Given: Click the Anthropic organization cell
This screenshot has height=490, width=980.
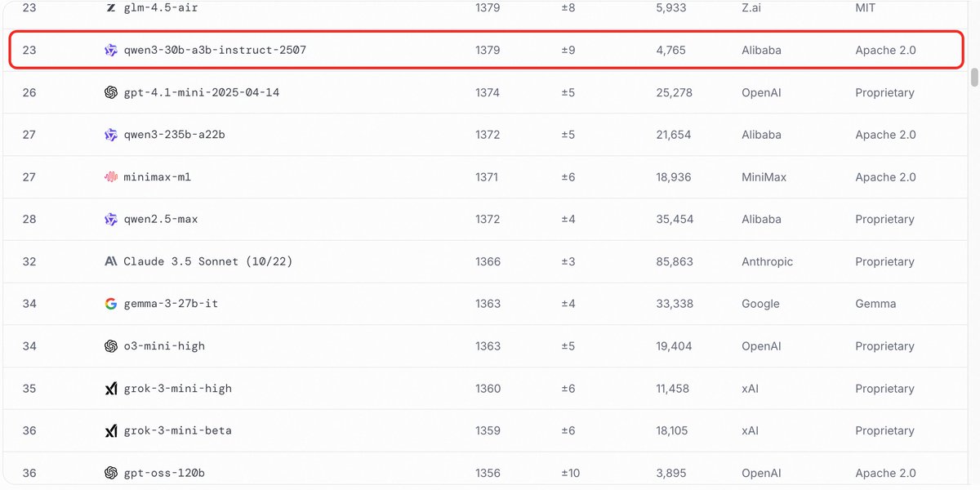Looking at the screenshot, I should [766, 261].
